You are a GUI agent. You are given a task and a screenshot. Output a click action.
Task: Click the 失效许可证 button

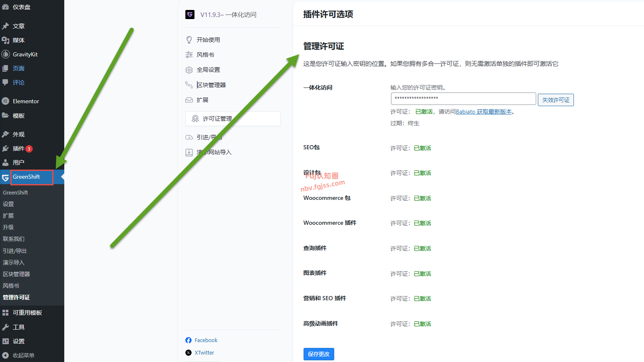point(556,100)
